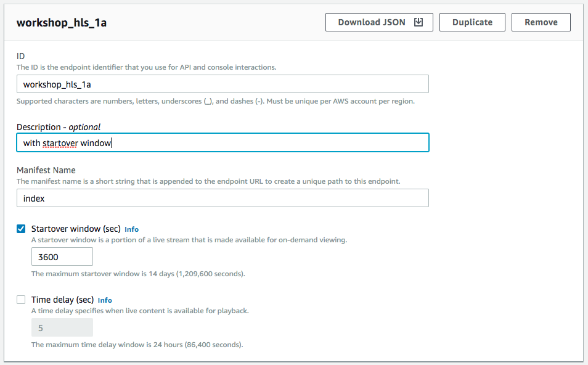Viewport: 588px width, 365px height.
Task: Click the Startover window (sec) label text
Action: click(76, 229)
